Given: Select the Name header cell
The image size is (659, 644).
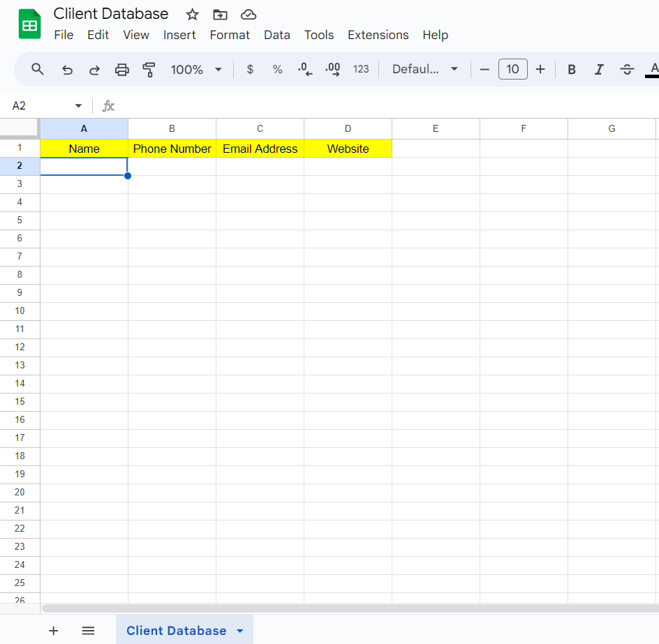Looking at the screenshot, I should (x=84, y=149).
